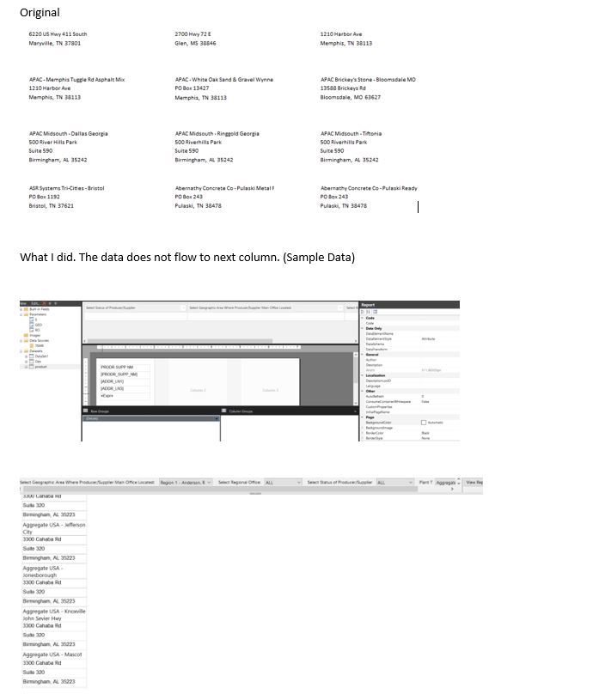This screenshot has height=700, width=593.
Task: Click the Aggregate USA - Knoxville entry
Action: pos(54,615)
